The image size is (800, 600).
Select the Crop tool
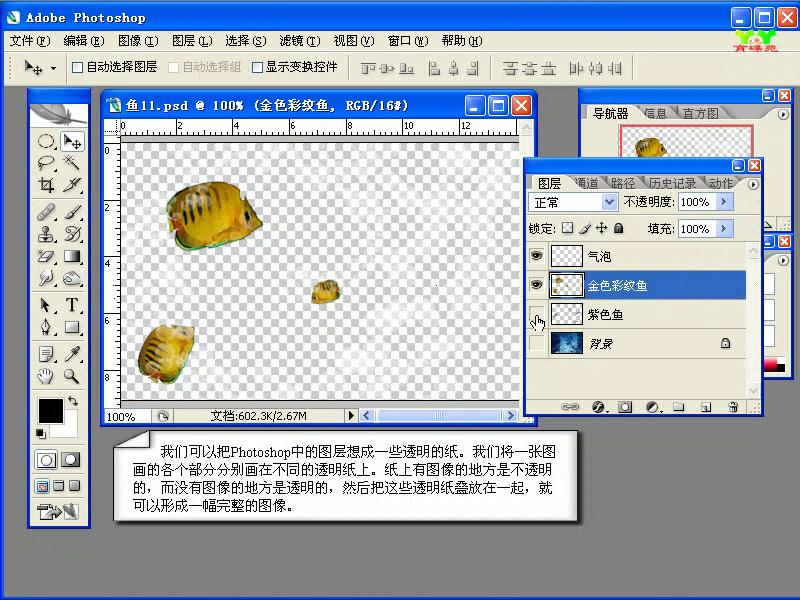point(46,185)
